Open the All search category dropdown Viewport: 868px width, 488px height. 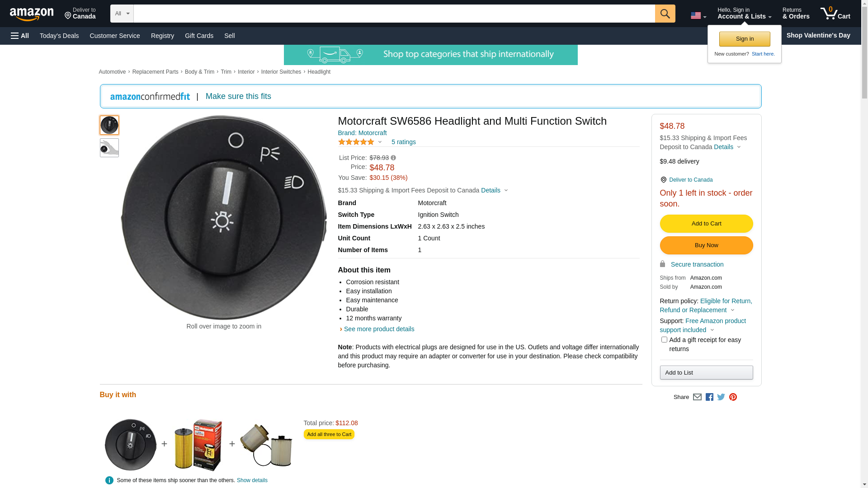[x=122, y=14]
